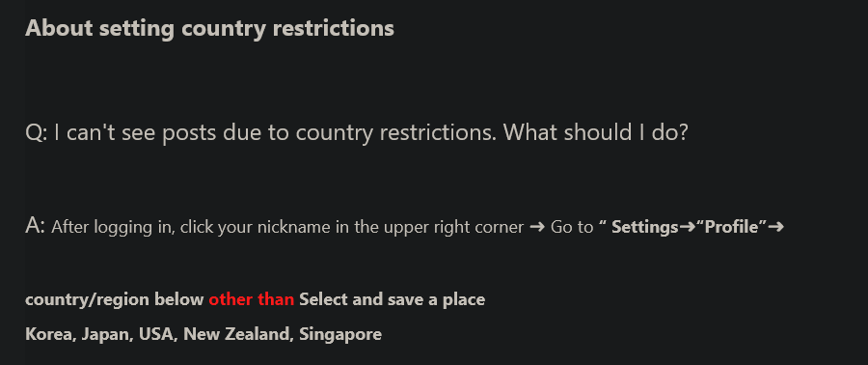Click the 'About setting country restrictions' heading
Image resolution: width=868 pixels, height=365 pixels.
click(x=209, y=28)
